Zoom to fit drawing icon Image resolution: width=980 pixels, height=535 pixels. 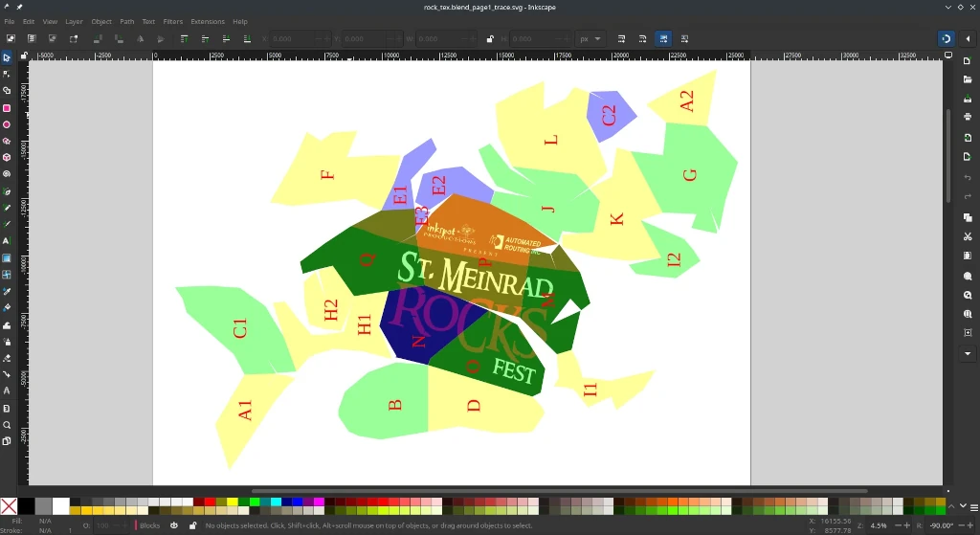click(968, 295)
